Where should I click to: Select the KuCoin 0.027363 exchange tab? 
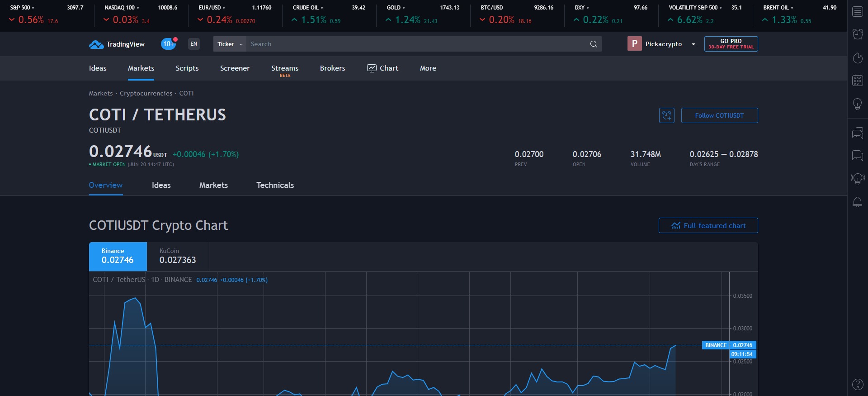178,256
